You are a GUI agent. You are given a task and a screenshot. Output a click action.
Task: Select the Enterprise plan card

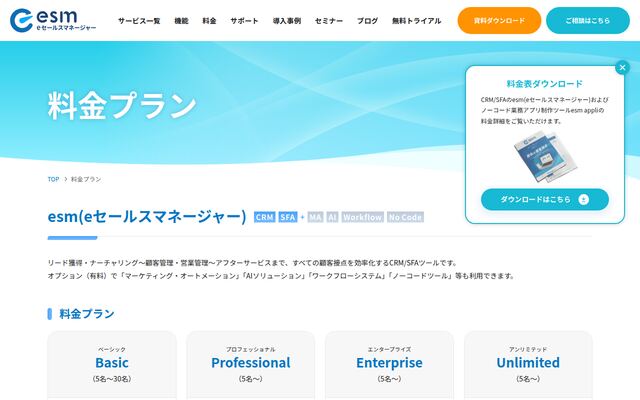coord(389,365)
